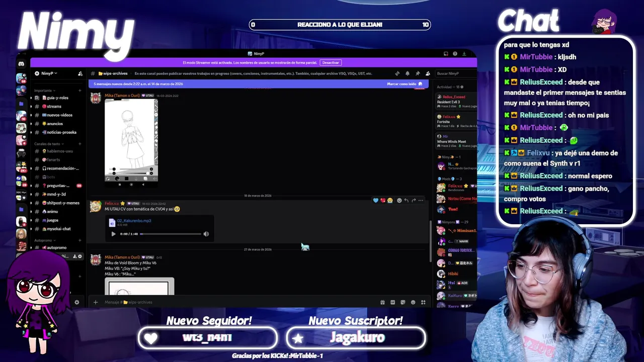Open the 02_Kakurenbo.mp3 file link
Screen dimensions: 644x362
click(x=134, y=221)
